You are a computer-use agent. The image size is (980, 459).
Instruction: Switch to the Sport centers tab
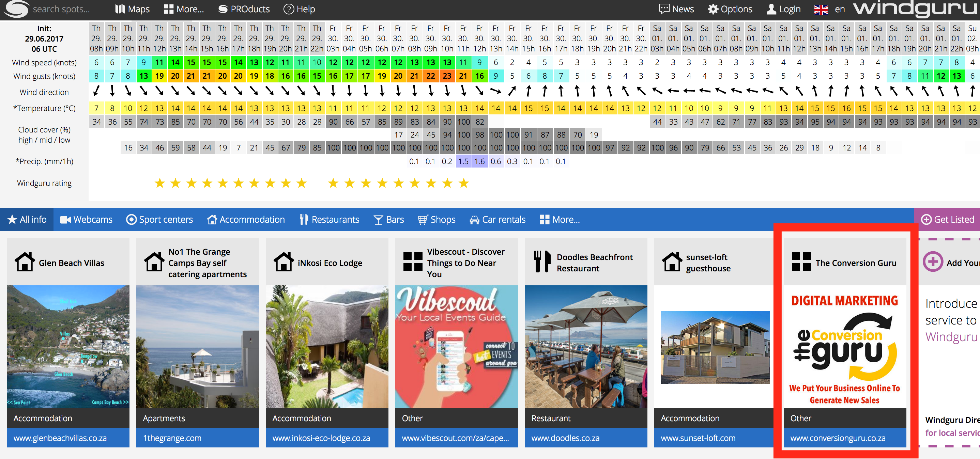click(160, 219)
